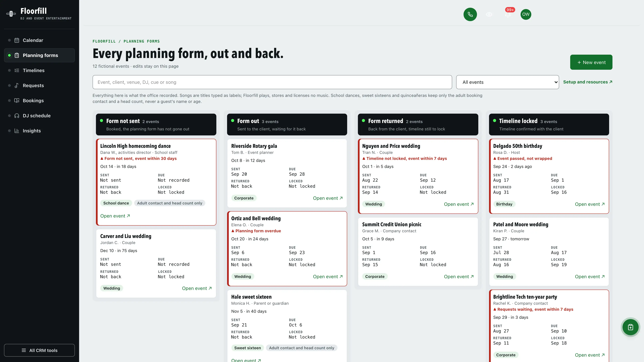
Task: Open Setup and resources link
Action: (587, 82)
